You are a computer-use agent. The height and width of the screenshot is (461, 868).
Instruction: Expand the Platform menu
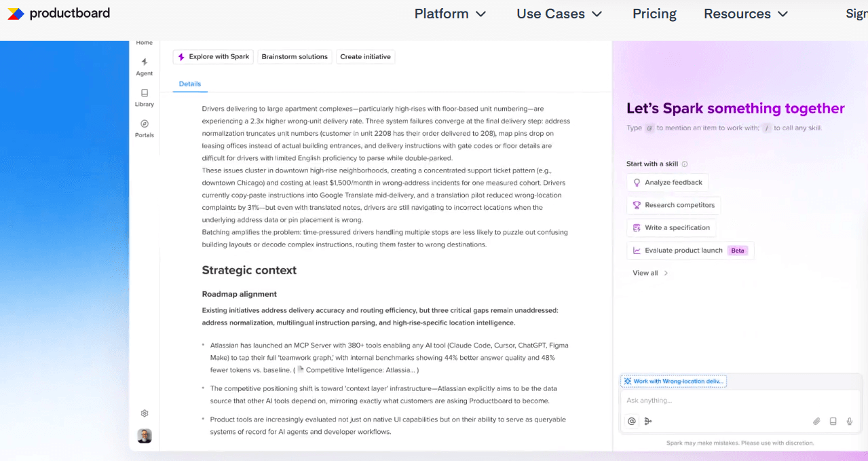451,14
